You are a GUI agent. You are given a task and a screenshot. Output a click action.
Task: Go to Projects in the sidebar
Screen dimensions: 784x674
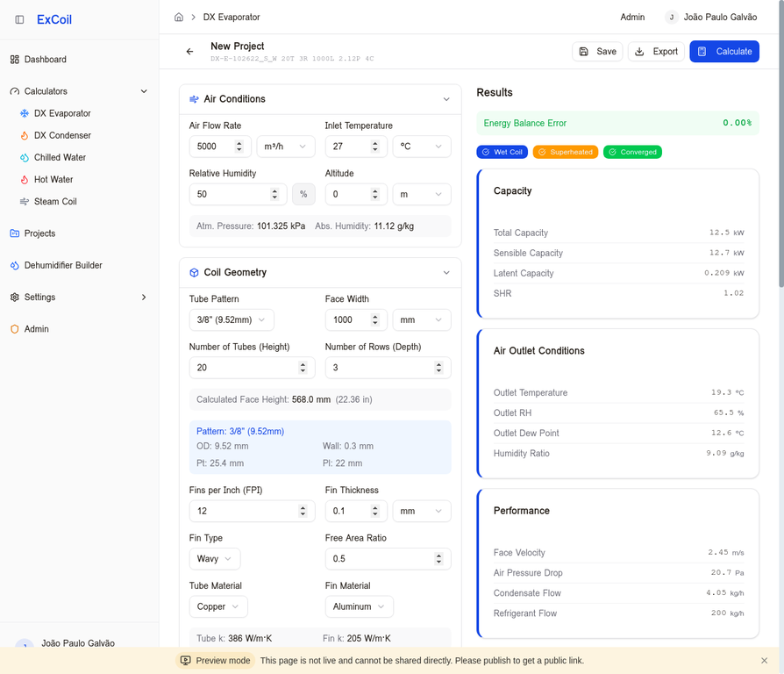pyautogui.click(x=39, y=233)
